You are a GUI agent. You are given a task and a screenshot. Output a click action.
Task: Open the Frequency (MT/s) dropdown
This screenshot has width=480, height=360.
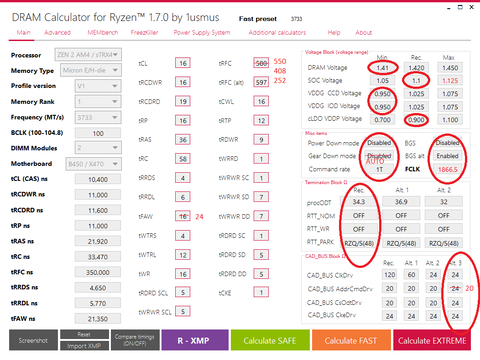point(98,117)
